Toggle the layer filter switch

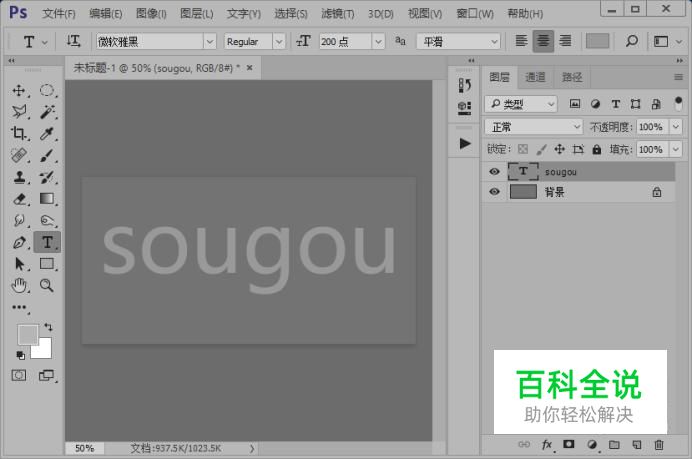click(x=678, y=104)
